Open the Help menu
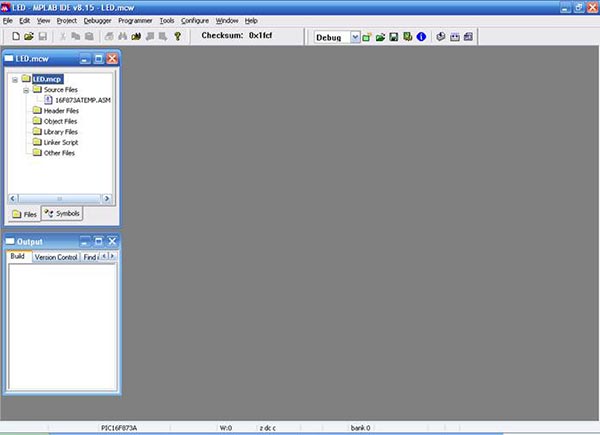The height and width of the screenshot is (435, 600). [251, 21]
